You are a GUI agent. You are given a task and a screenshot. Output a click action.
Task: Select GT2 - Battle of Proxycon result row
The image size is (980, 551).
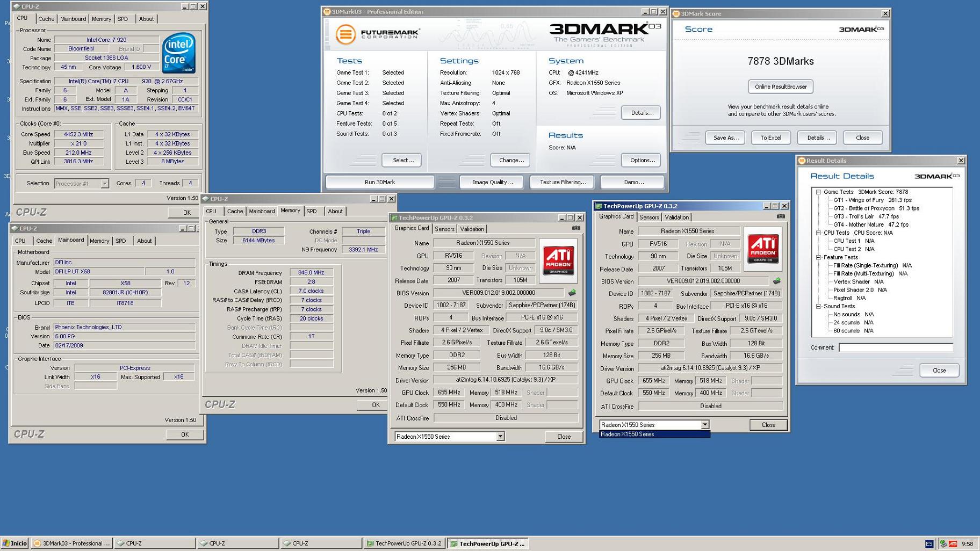876,208
